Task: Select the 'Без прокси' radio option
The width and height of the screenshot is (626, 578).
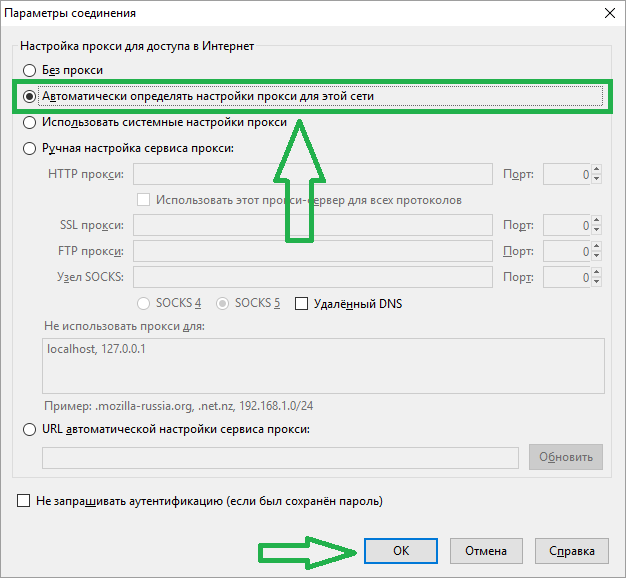Action: click(x=28, y=71)
